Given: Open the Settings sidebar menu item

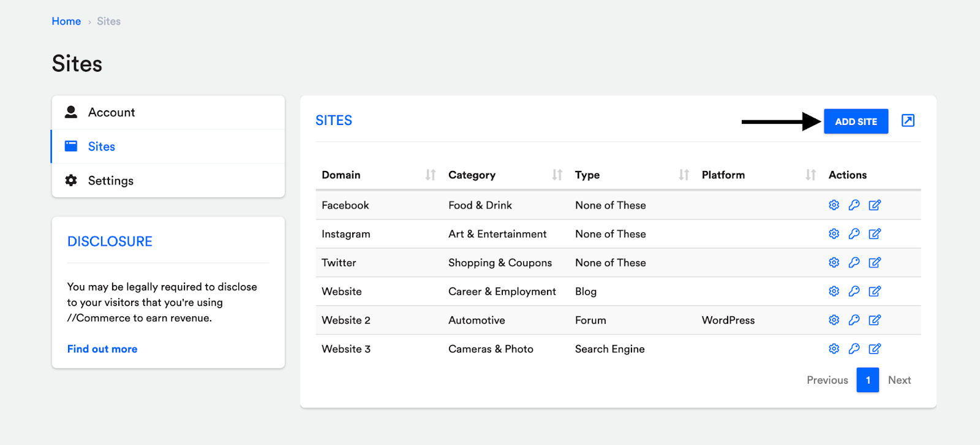Looking at the screenshot, I should point(111,181).
